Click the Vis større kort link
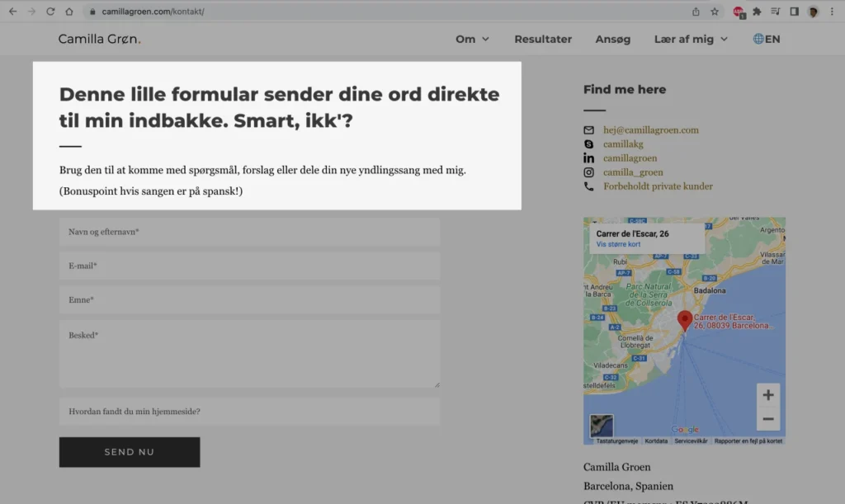This screenshot has width=845, height=504. pyautogui.click(x=618, y=245)
